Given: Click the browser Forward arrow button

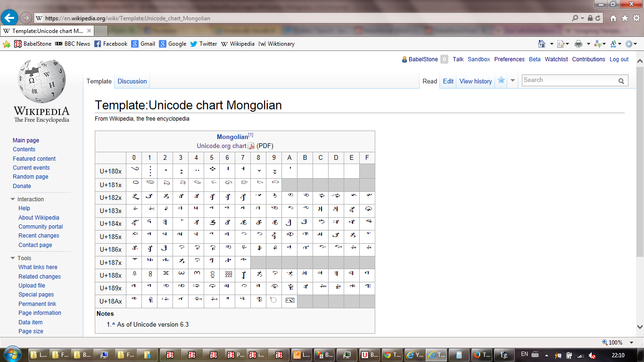Looking at the screenshot, I should coord(26,18).
